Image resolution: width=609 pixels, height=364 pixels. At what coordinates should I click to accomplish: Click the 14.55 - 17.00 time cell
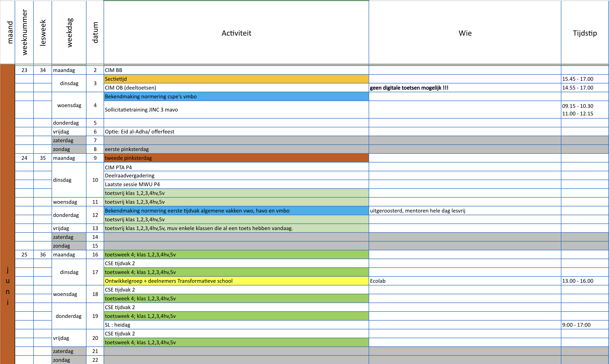(585, 88)
